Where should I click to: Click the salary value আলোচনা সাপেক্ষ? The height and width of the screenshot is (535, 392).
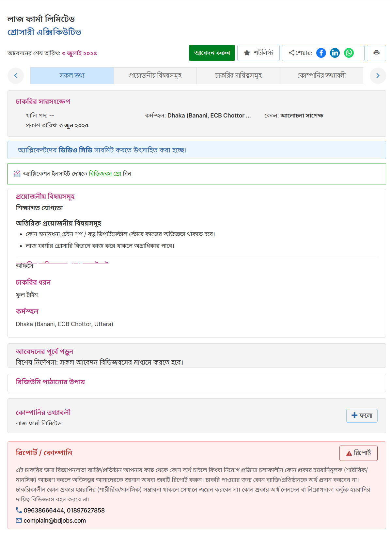(302, 116)
